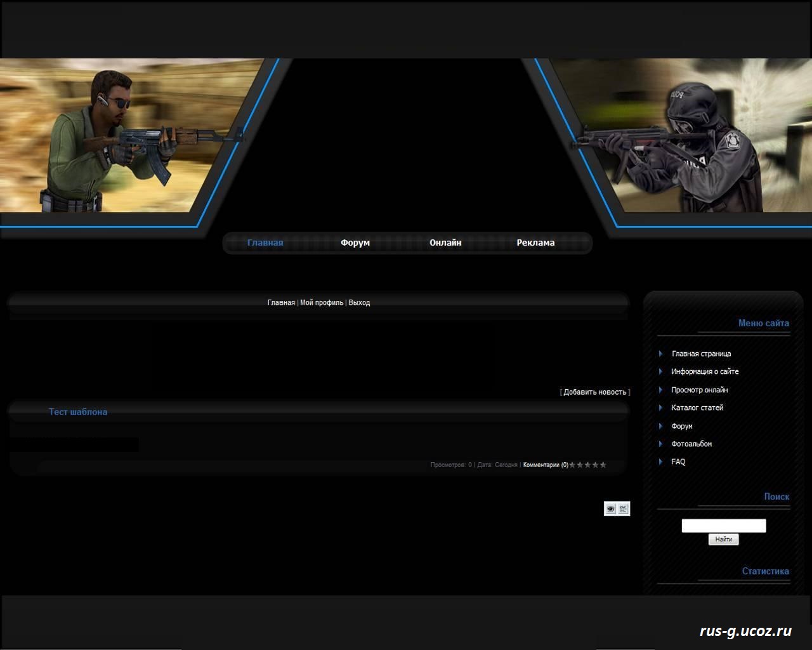
Task: Click the Найти search button
Action: [724, 540]
